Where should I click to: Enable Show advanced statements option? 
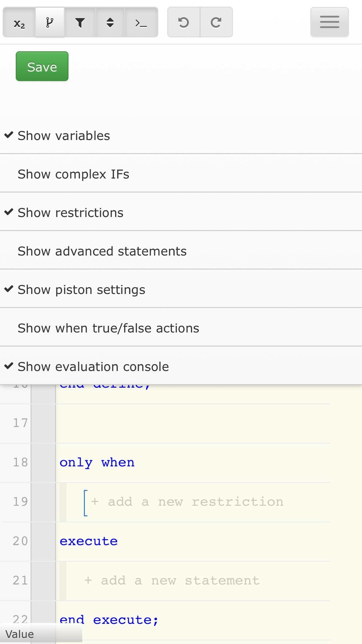pos(181,251)
